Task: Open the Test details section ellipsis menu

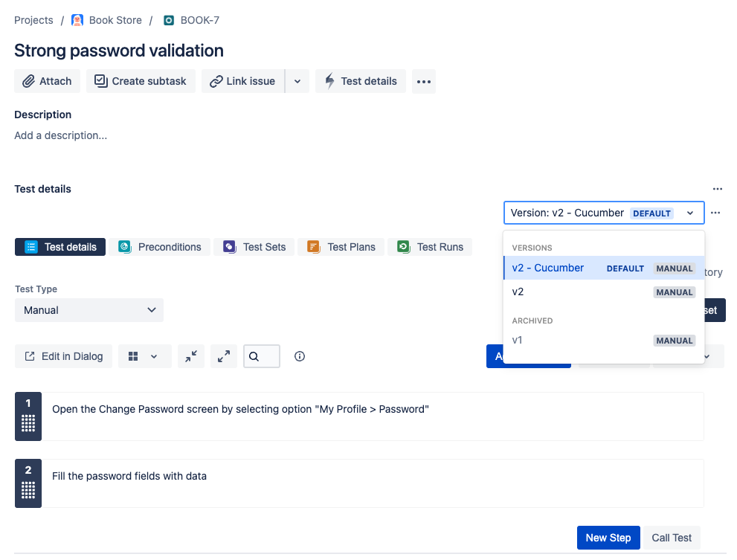Action: point(717,189)
